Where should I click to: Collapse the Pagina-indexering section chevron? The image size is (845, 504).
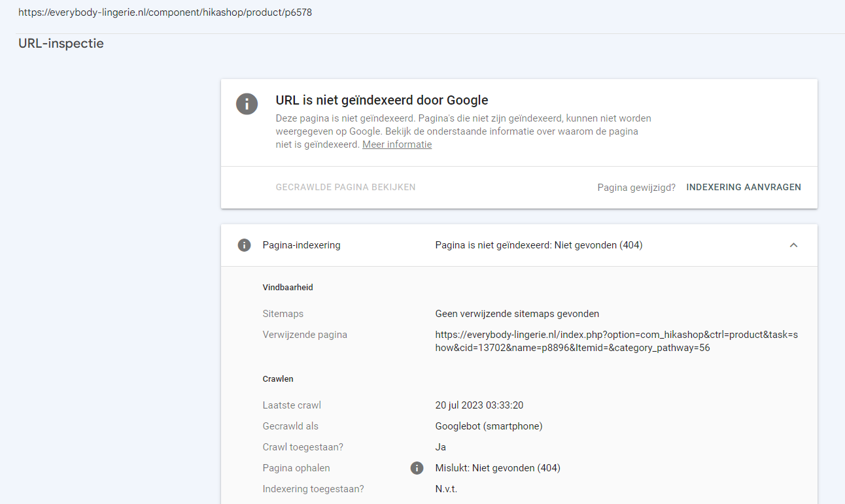click(793, 245)
